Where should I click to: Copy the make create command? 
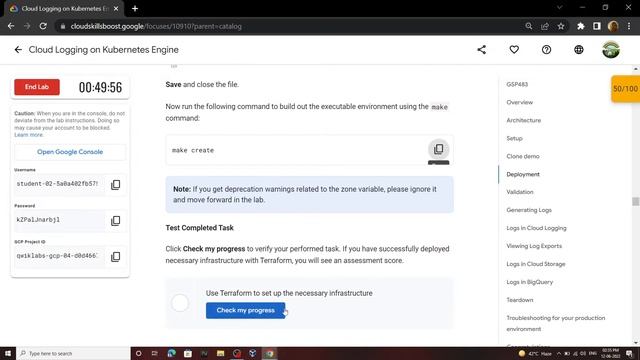pyautogui.click(x=438, y=149)
